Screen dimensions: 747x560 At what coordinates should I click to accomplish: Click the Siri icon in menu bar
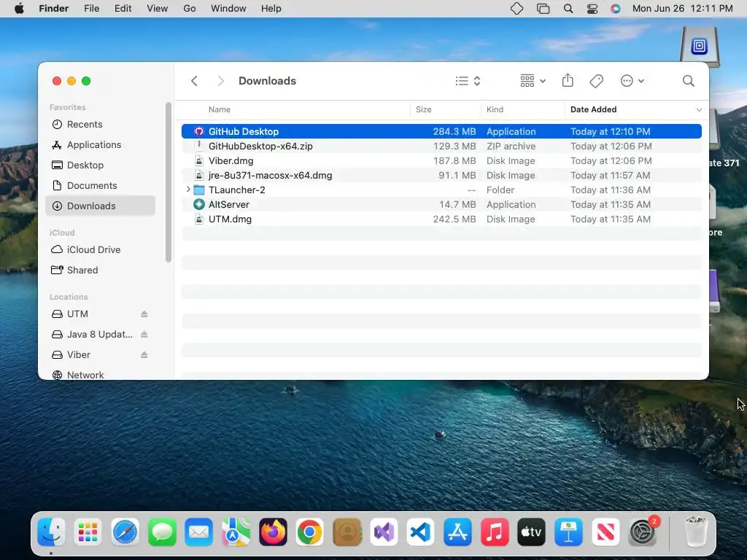616,9
